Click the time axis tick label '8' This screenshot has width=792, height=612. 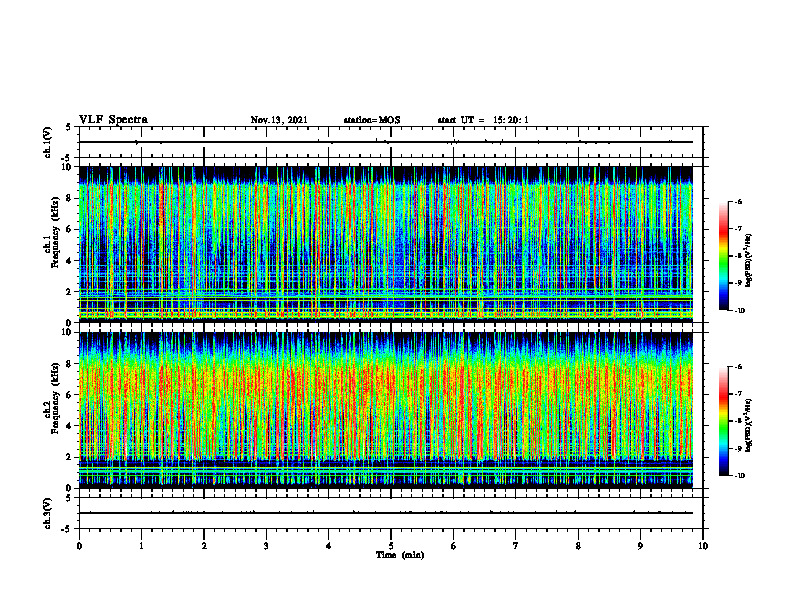(x=578, y=546)
